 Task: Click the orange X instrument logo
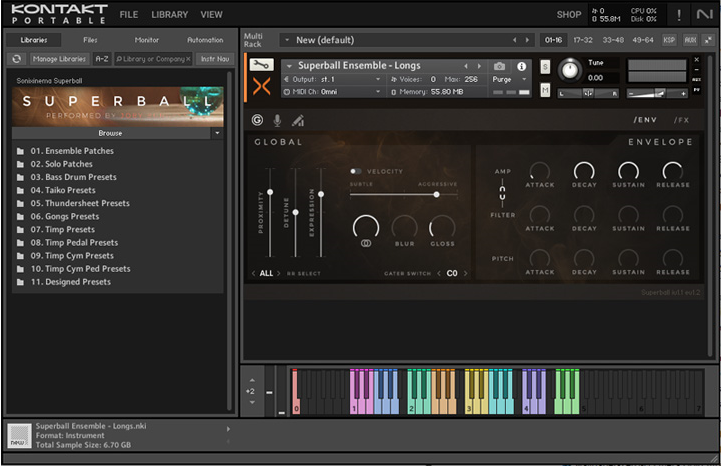click(x=262, y=86)
